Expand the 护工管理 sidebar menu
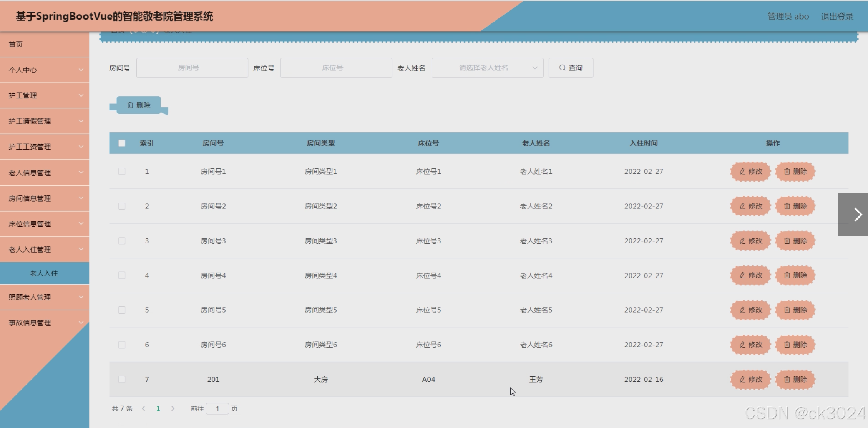 (45, 95)
